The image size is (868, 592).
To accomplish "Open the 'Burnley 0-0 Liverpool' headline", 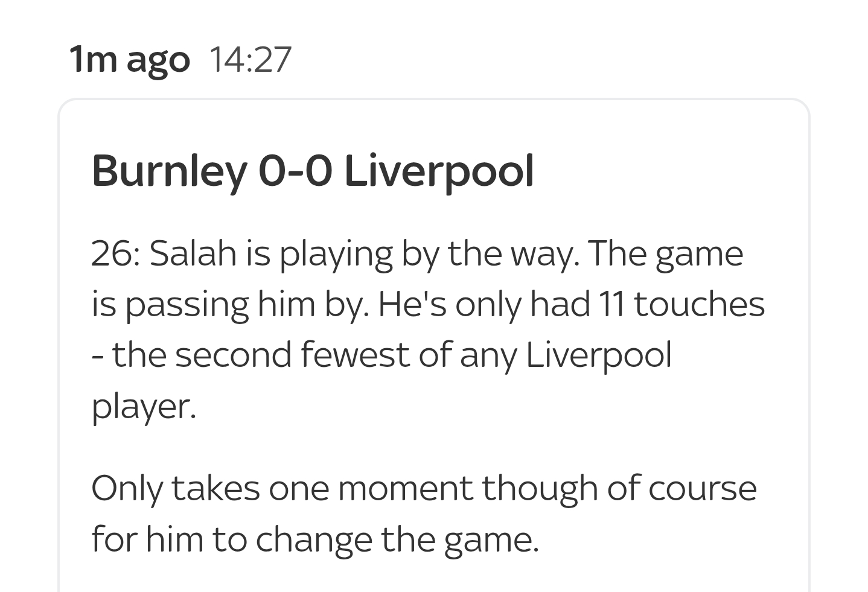I will [x=313, y=171].
